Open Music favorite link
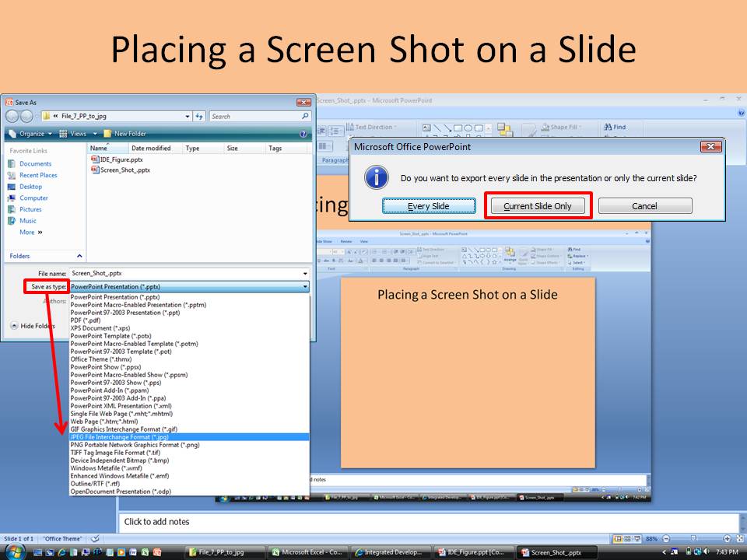 pyautogui.click(x=28, y=220)
